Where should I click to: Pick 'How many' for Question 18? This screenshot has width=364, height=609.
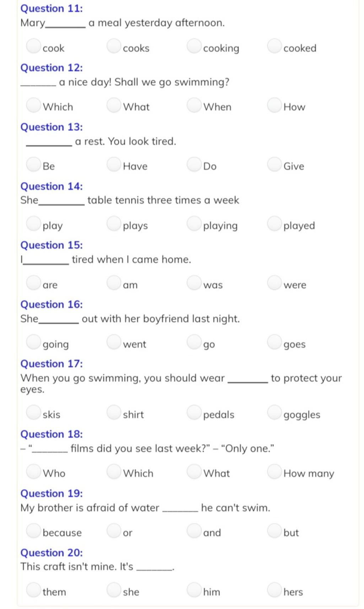pyautogui.click(x=274, y=471)
